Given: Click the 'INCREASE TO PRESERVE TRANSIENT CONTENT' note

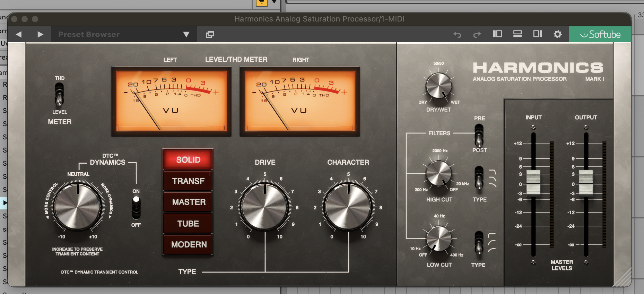Looking at the screenshot, I should tap(77, 251).
